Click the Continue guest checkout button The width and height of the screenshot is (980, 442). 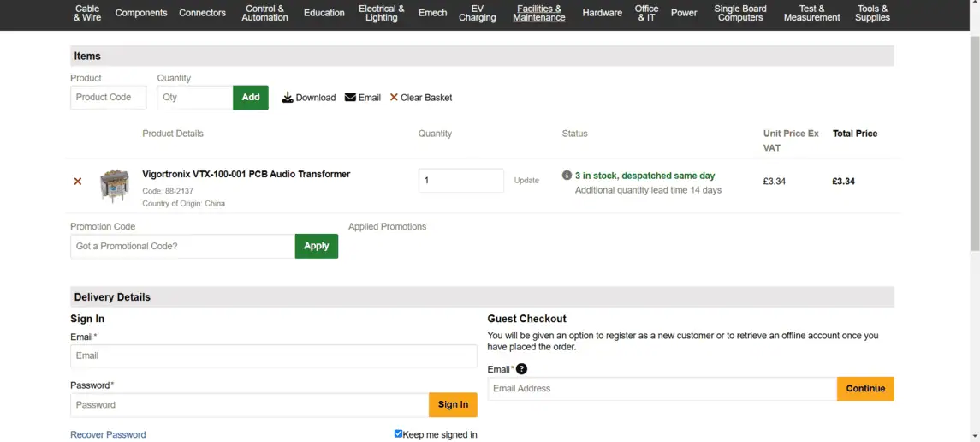tap(865, 389)
